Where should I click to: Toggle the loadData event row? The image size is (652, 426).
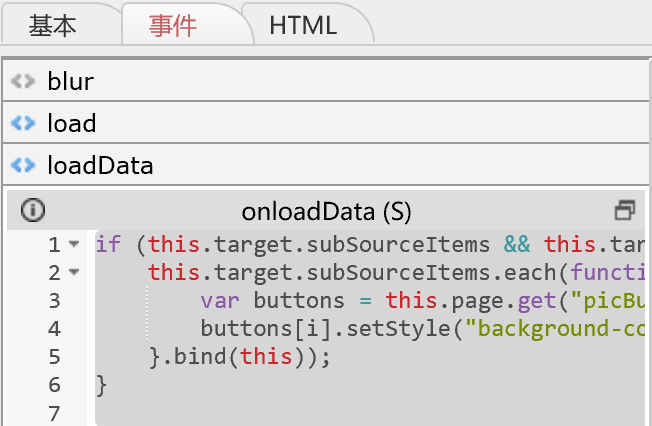100,165
